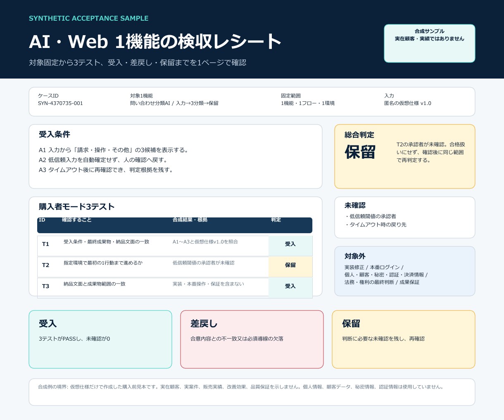Click the cell '納品文面と成果物範囲の一致'
Screen dimensions: 504x420
point(95,284)
